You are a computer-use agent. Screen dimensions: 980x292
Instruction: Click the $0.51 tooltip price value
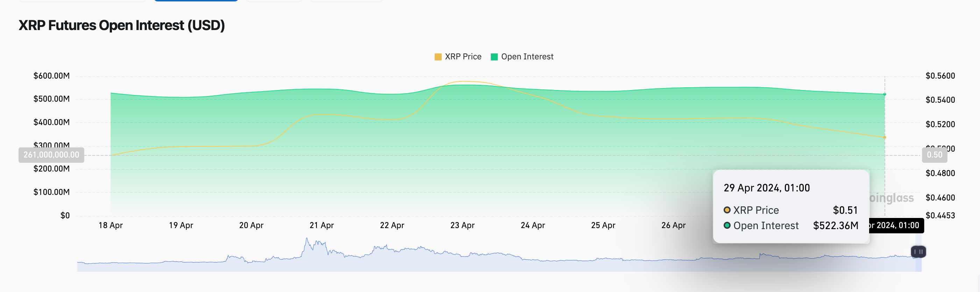[x=845, y=210]
